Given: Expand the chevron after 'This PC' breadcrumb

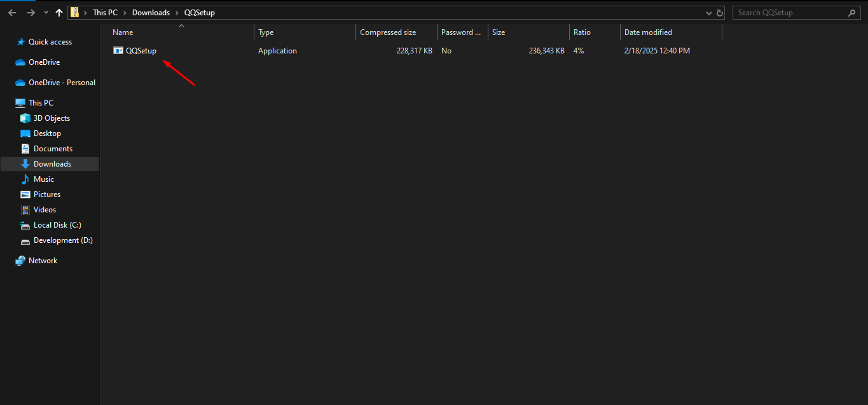Looking at the screenshot, I should pyautogui.click(x=125, y=13).
